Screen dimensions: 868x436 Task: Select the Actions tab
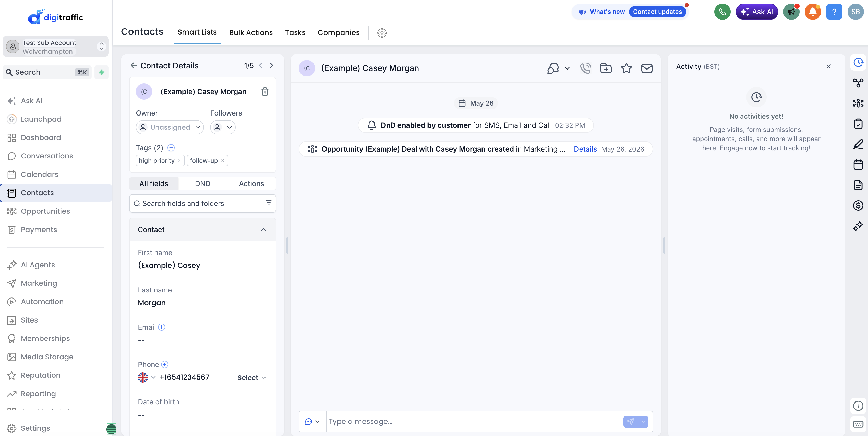click(x=251, y=183)
